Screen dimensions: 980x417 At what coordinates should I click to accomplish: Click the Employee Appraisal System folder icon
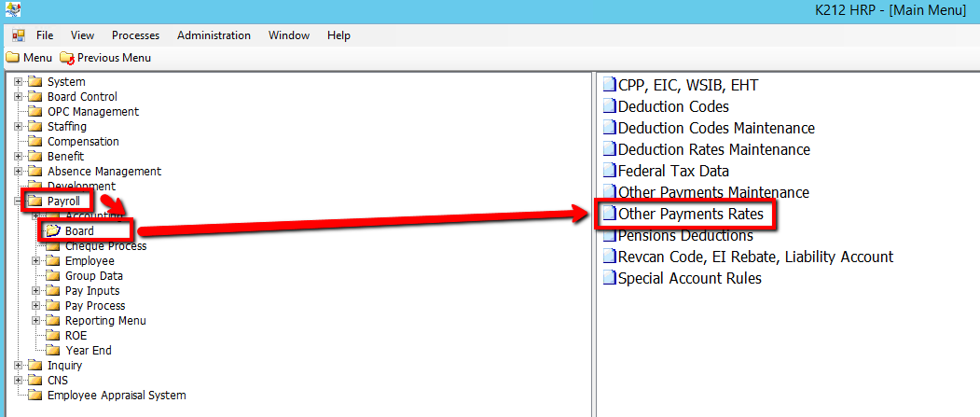click(35, 396)
